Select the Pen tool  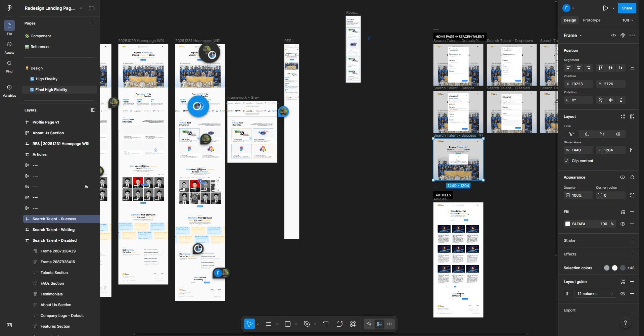(x=307, y=324)
